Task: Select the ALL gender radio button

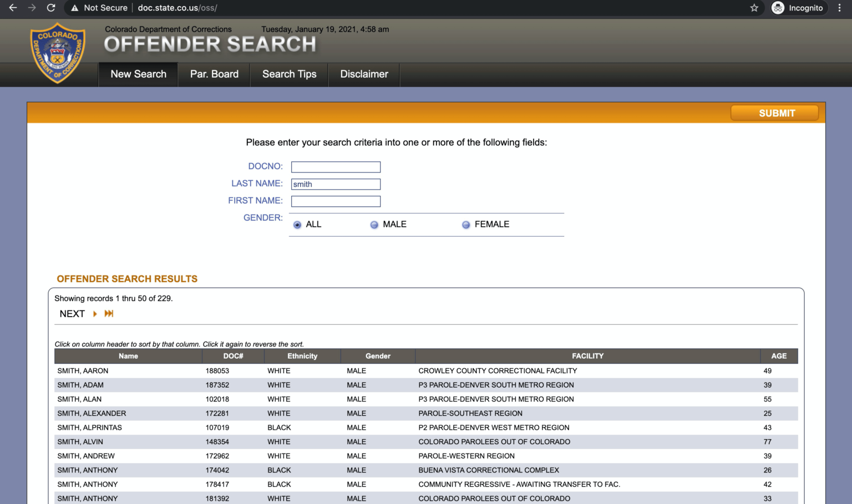Action: (297, 225)
